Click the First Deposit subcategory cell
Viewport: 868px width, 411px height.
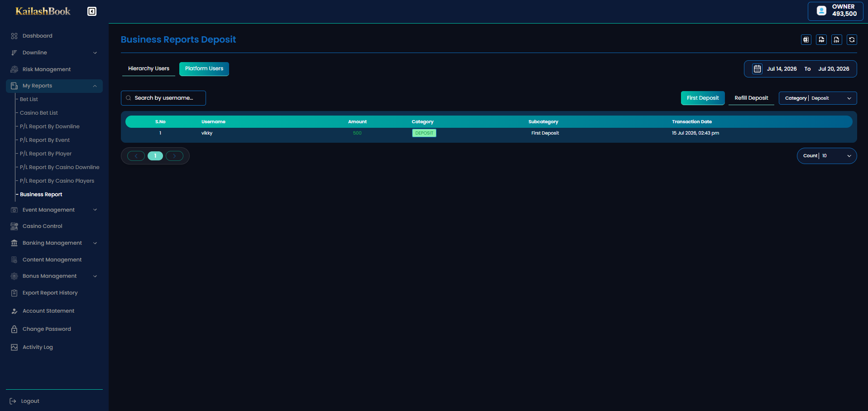545,133
